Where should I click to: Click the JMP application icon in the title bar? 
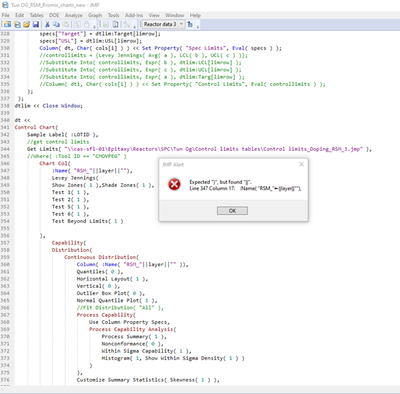(5, 5)
